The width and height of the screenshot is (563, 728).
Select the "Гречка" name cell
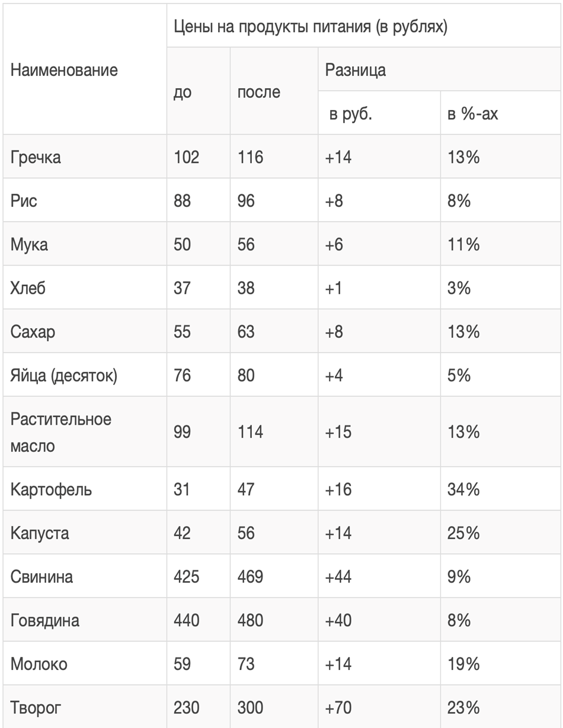click(36, 158)
